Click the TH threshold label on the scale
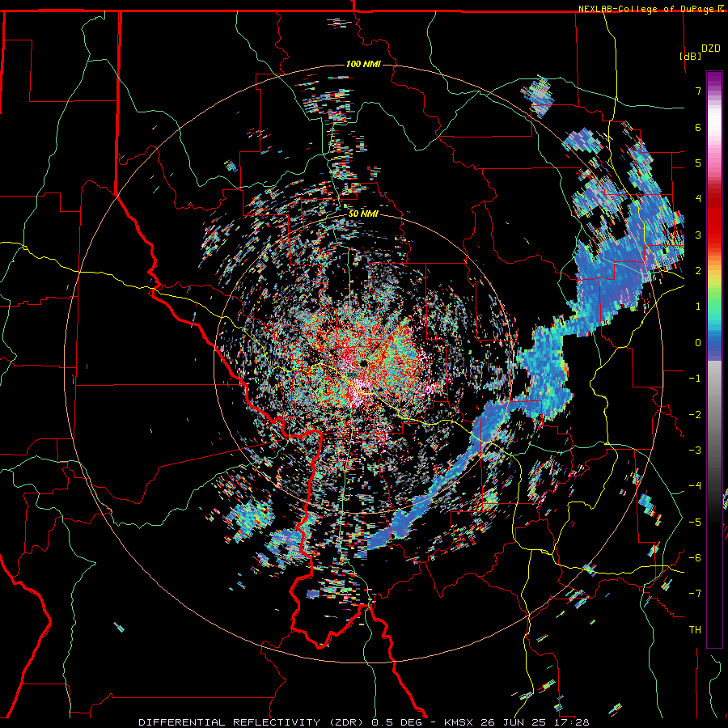 click(695, 630)
